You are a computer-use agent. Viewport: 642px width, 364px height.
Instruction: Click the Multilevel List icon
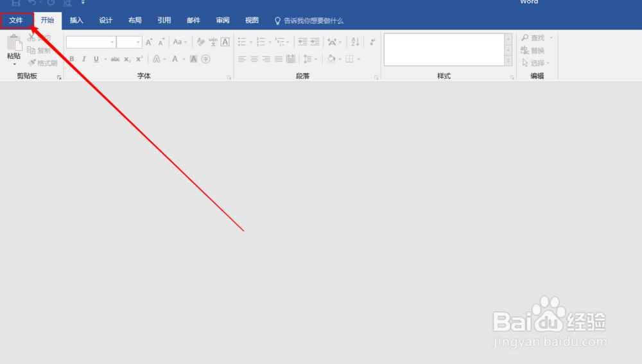[280, 42]
